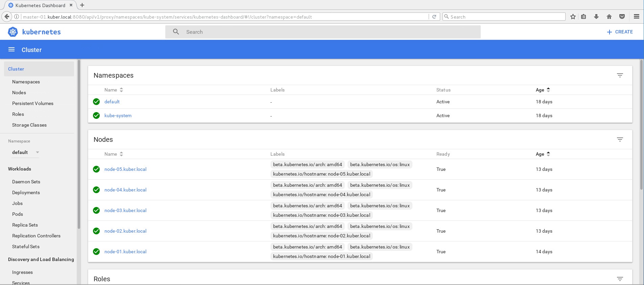Sort Namespaces table by Name

tap(114, 90)
